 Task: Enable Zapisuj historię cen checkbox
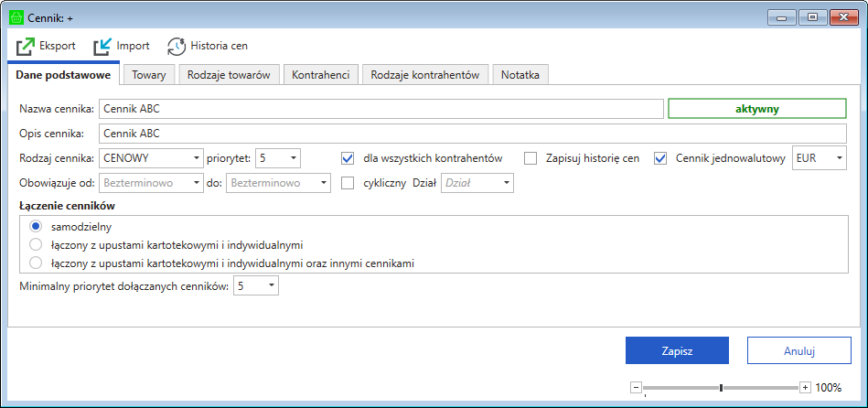[x=530, y=158]
